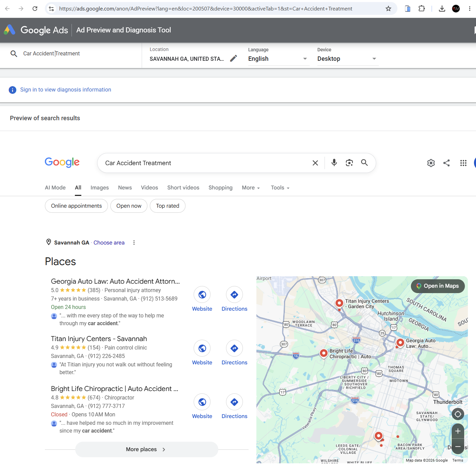Submit search with Google magnifier icon
The image size is (476, 466).
364,163
